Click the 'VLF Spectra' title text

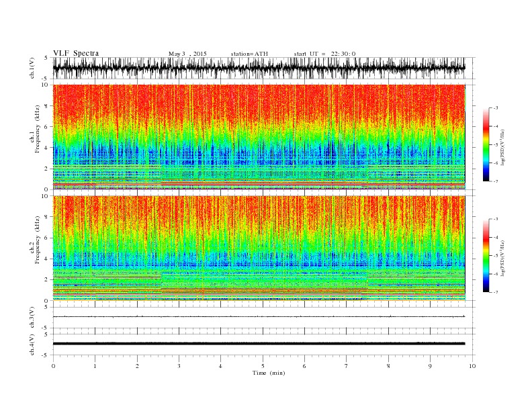pos(76,53)
